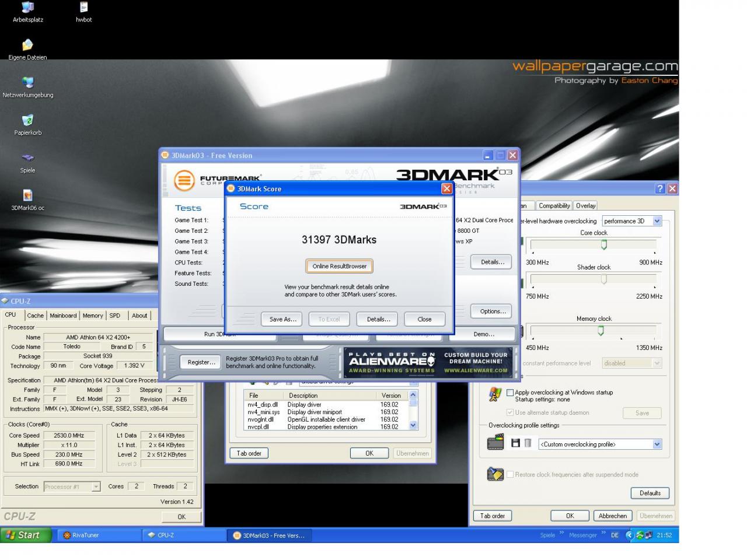The image size is (747, 560).
Task: Click the Start button on taskbar
Action: point(26,535)
